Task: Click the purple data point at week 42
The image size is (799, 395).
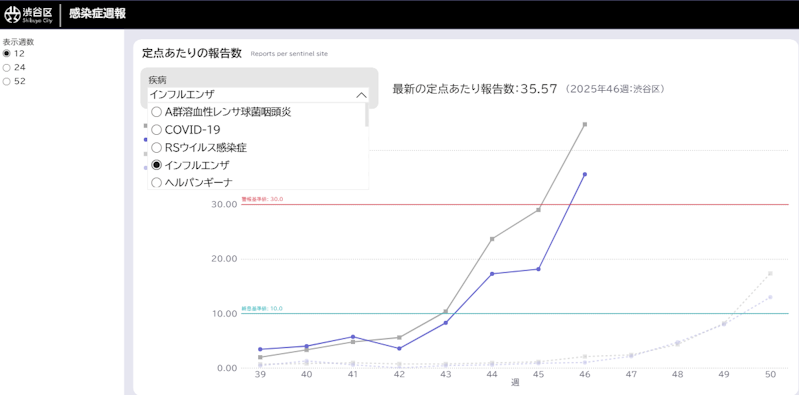Action: (x=400, y=349)
